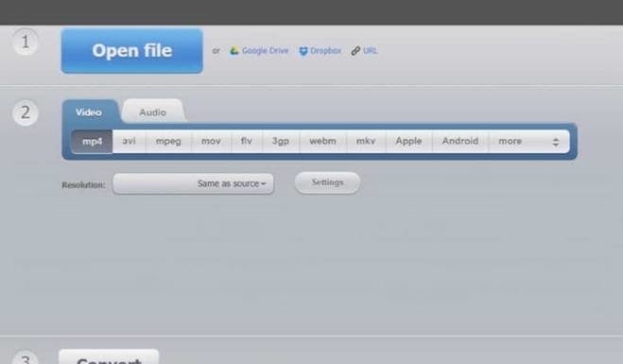Click the Google Drive icon

234,51
